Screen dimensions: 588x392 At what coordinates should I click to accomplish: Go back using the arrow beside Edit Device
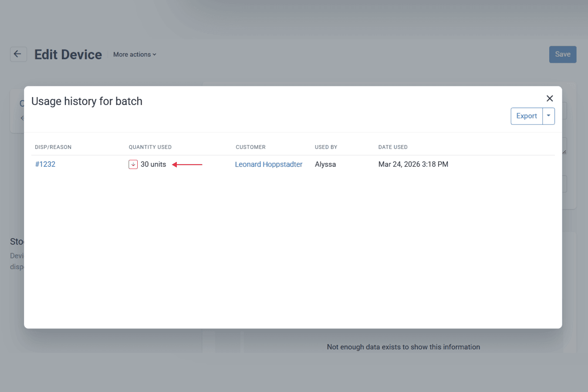(x=18, y=54)
